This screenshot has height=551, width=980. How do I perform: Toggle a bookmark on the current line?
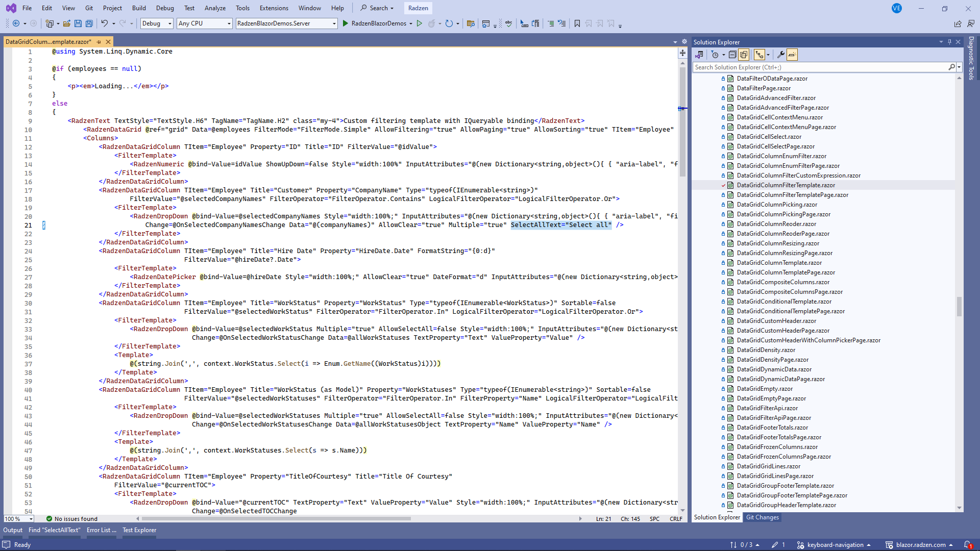pyautogui.click(x=577, y=23)
